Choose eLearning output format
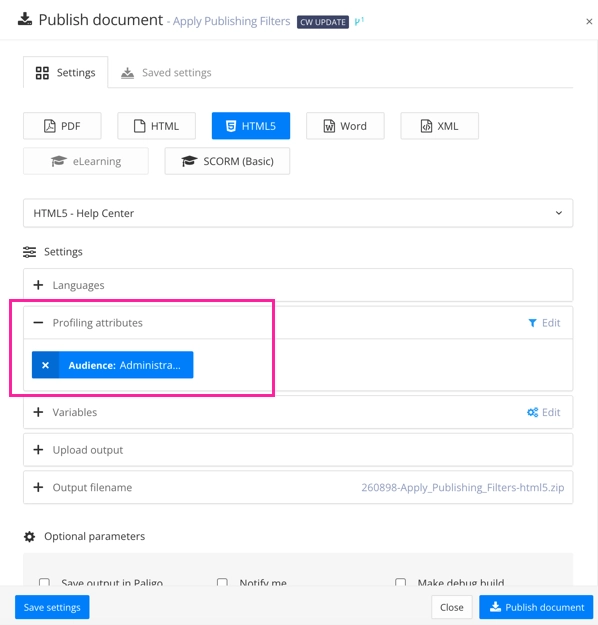The image size is (598, 625). (x=86, y=161)
